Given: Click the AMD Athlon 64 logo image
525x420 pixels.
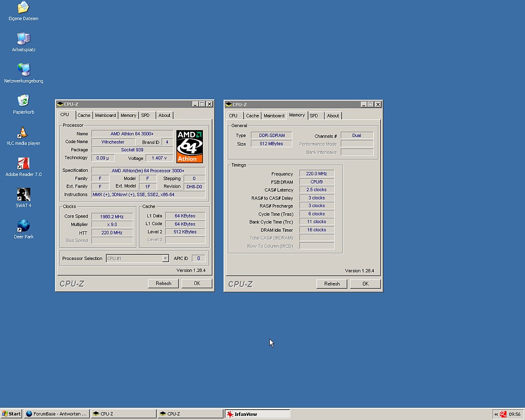Looking at the screenshot, I should point(190,146).
